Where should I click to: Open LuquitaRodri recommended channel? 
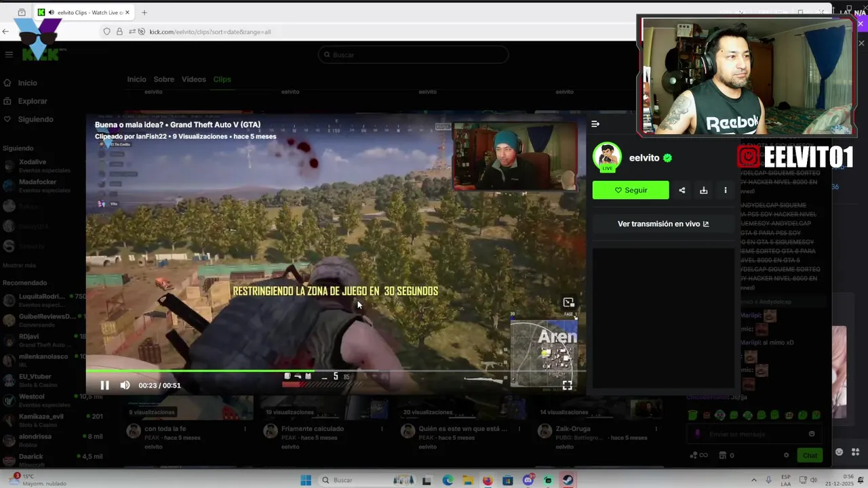pos(44,300)
